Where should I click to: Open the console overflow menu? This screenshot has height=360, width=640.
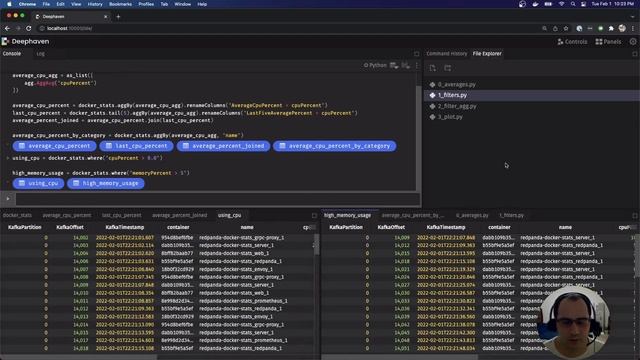417,65
